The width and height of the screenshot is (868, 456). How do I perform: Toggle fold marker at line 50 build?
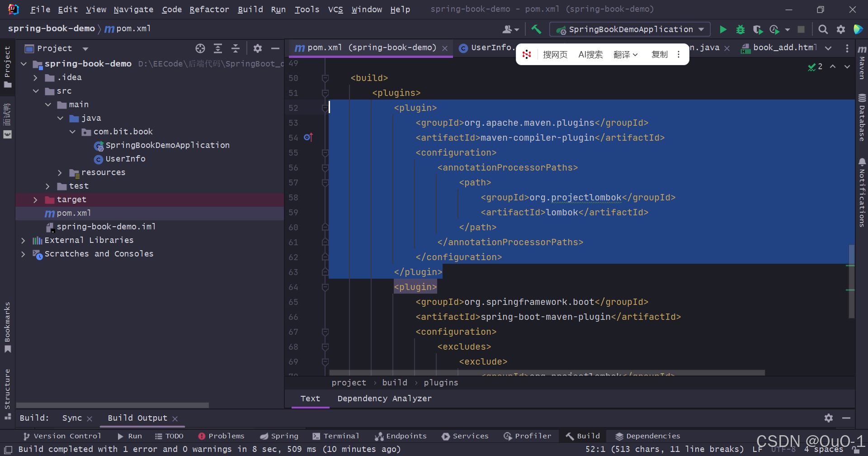click(x=325, y=78)
